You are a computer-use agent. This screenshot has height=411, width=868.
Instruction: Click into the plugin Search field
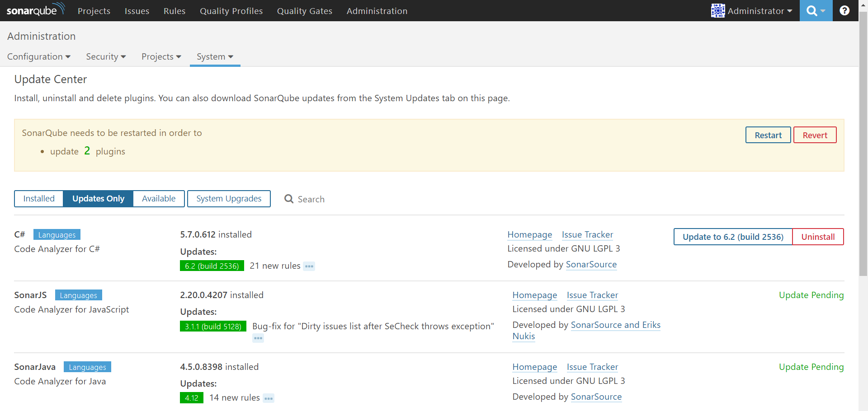(x=311, y=199)
